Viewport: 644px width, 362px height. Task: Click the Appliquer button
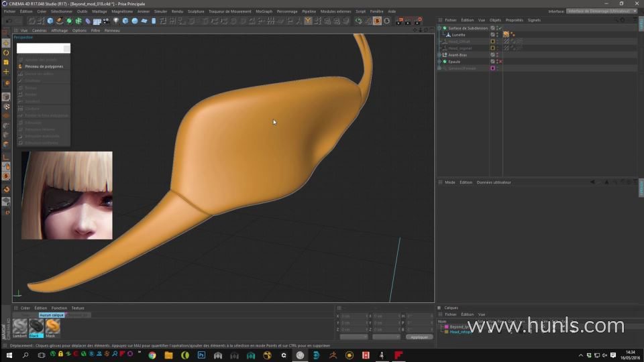click(419, 337)
